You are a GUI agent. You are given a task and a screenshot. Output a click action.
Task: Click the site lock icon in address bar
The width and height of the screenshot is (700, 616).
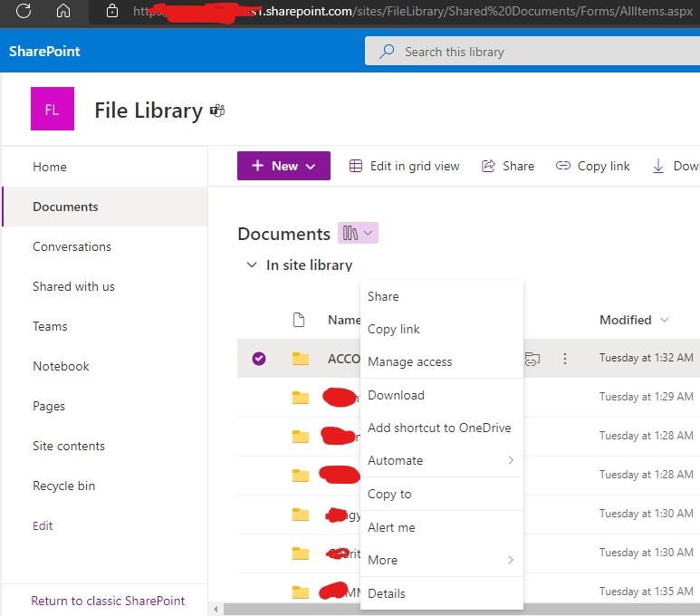[112, 11]
